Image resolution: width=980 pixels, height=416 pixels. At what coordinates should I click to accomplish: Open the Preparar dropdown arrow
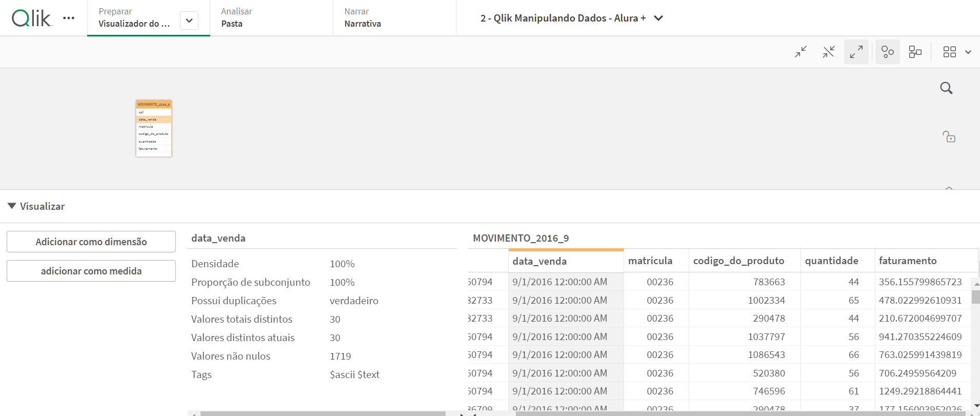[189, 21]
